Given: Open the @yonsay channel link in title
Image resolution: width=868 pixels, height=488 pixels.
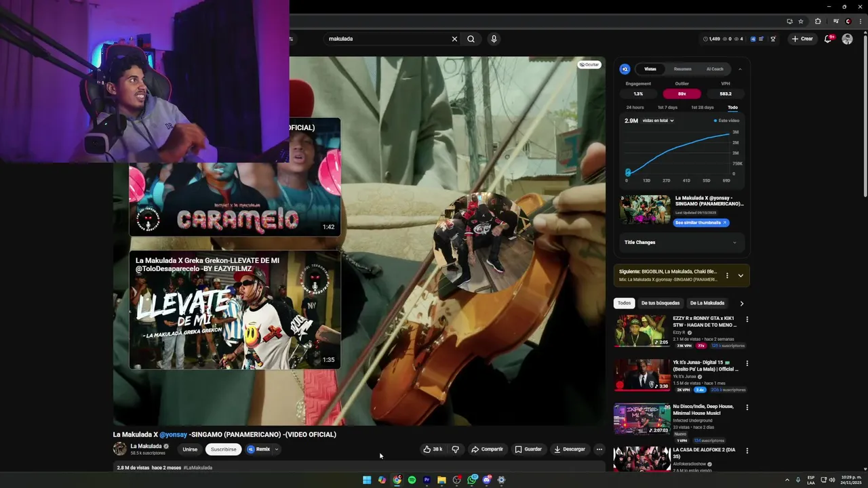Looking at the screenshot, I should (173, 434).
